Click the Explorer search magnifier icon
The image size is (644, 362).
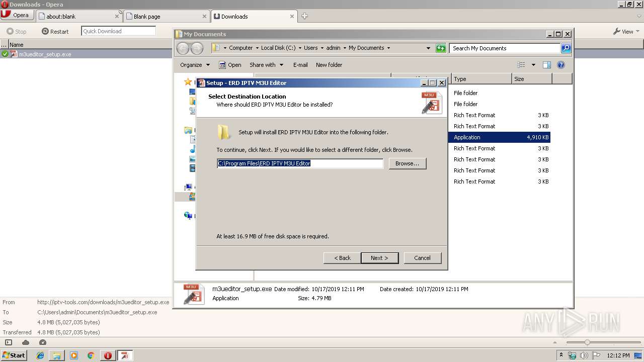pos(566,48)
